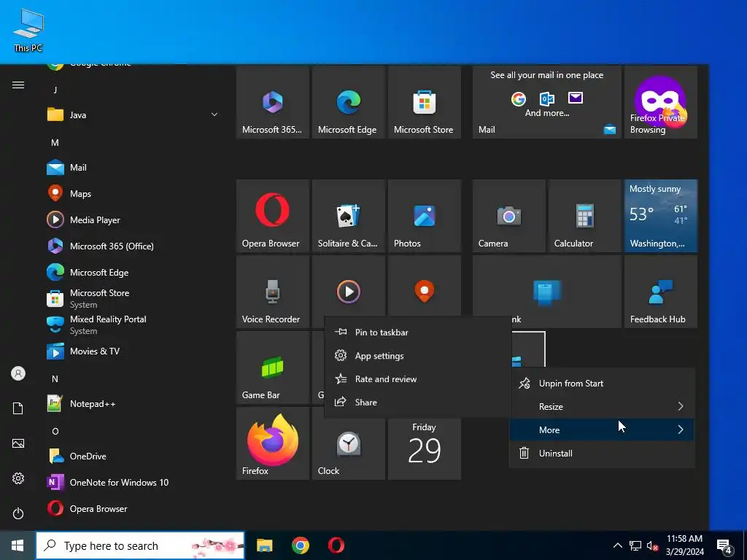Open Google Chrome from the taskbar

(x=300, y=545)
